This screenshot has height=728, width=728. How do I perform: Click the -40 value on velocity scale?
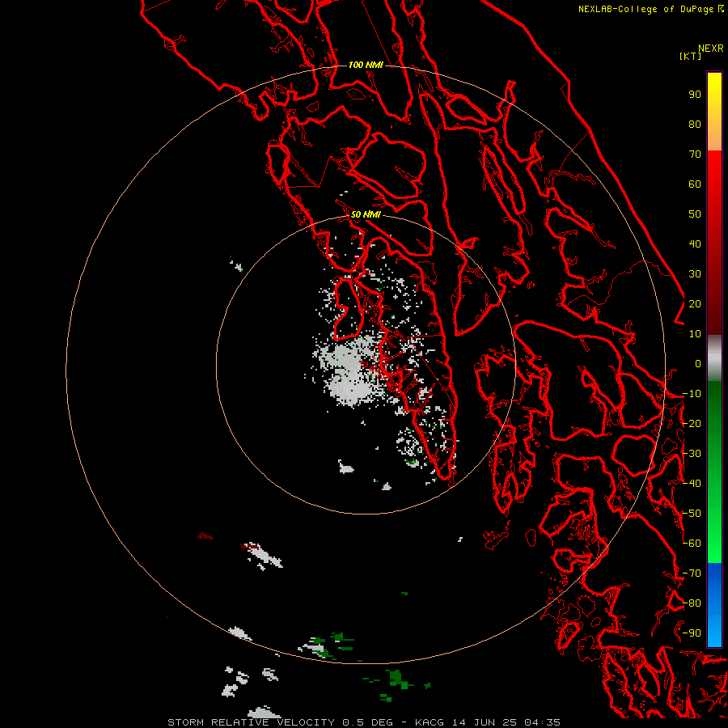pyautogui.click(x=692, y=484)
